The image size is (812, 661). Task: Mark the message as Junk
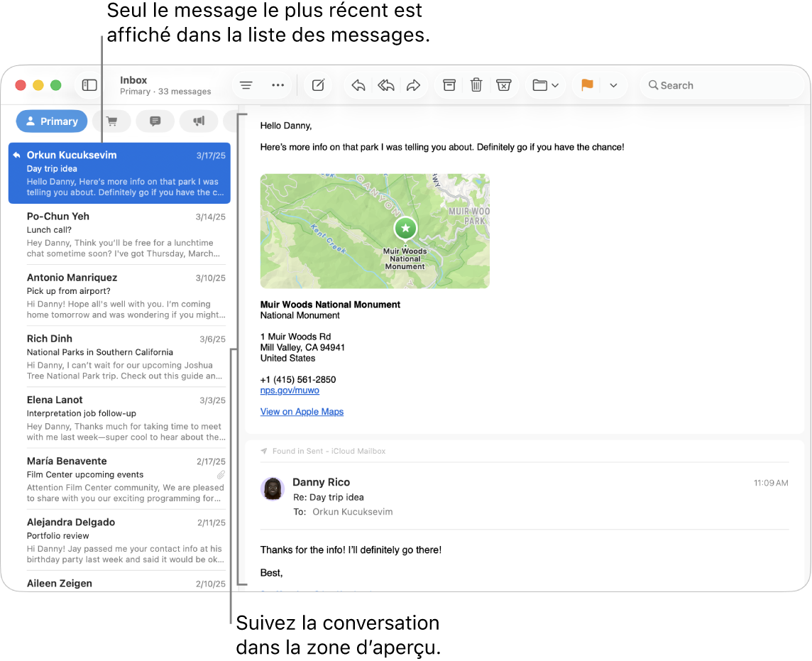pyautogui.click(x=504, y=84)
